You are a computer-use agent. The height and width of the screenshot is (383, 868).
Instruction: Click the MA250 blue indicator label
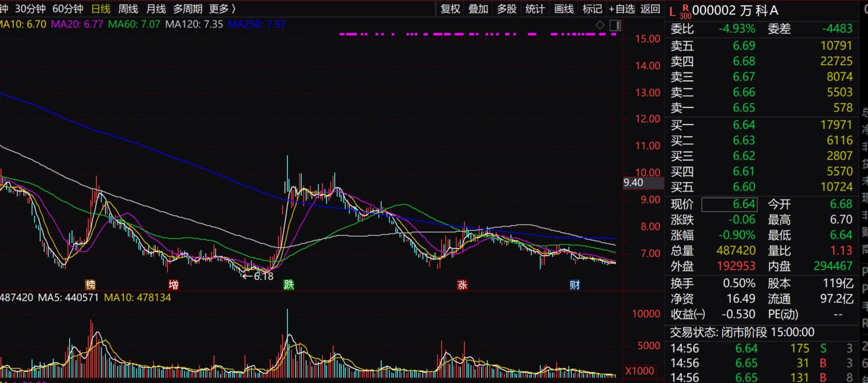tap(256, 24)
